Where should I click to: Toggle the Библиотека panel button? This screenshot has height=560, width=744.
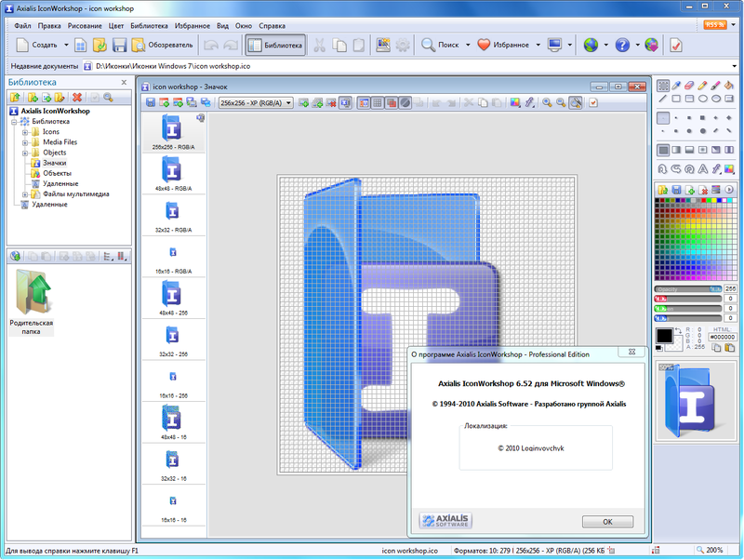275,45
